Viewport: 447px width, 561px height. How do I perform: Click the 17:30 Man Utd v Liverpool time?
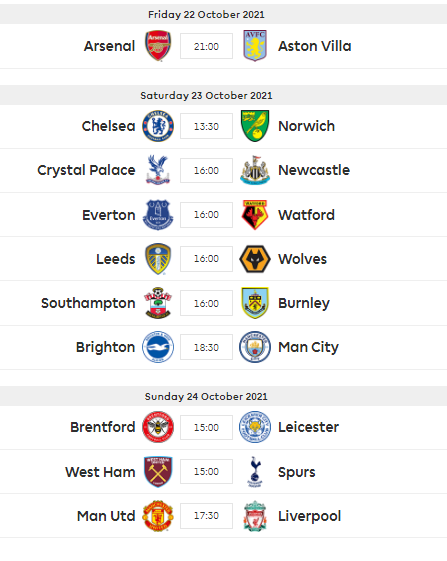207,516
